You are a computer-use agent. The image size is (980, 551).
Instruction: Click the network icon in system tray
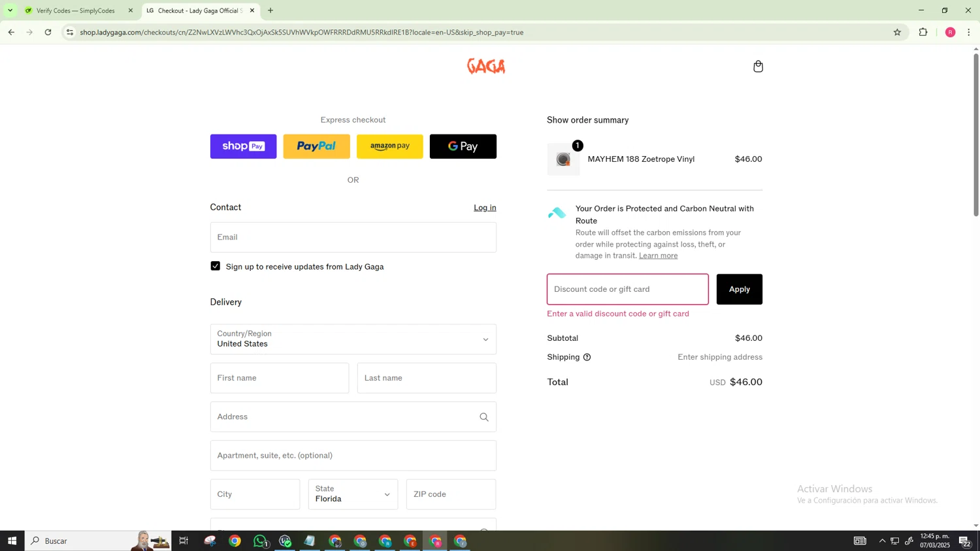tap(895, 541)
